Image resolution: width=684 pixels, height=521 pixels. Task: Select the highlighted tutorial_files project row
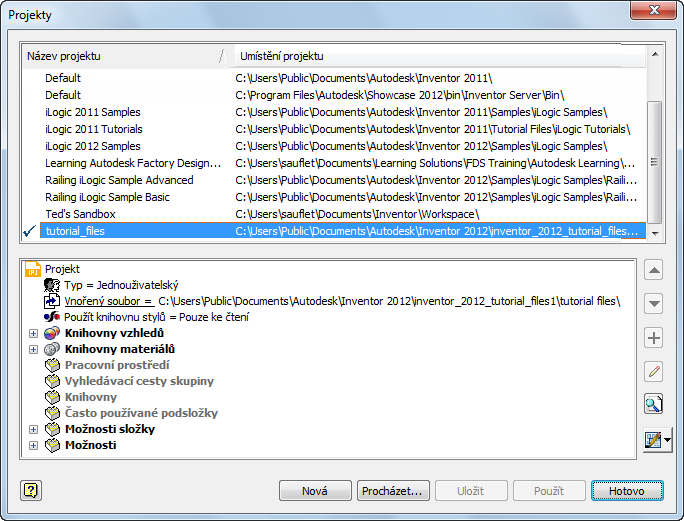(x=342, y=231)
